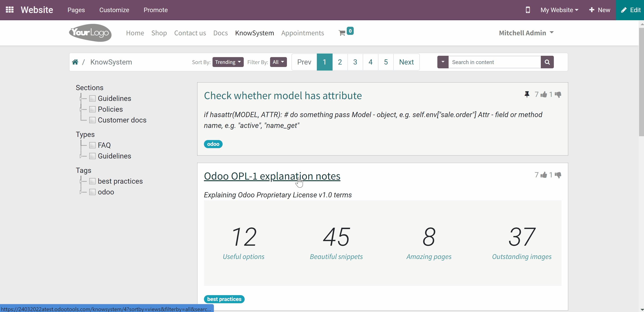Open the Pages menu
This screenshot has width=644, height=312.
(76, 10)
